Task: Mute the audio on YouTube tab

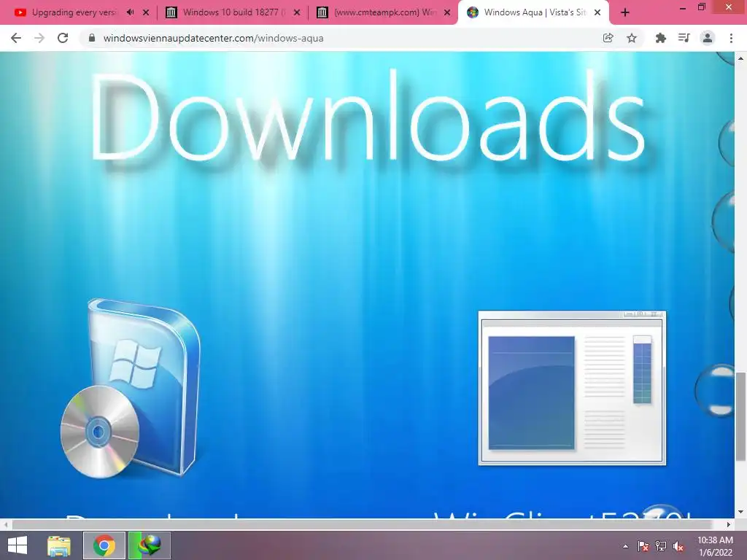Action: tap(130, 12)
